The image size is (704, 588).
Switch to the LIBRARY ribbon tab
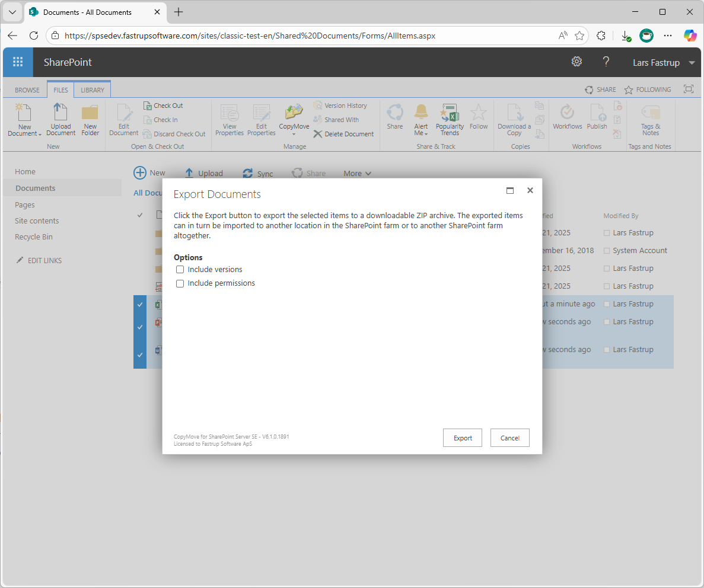92,90
